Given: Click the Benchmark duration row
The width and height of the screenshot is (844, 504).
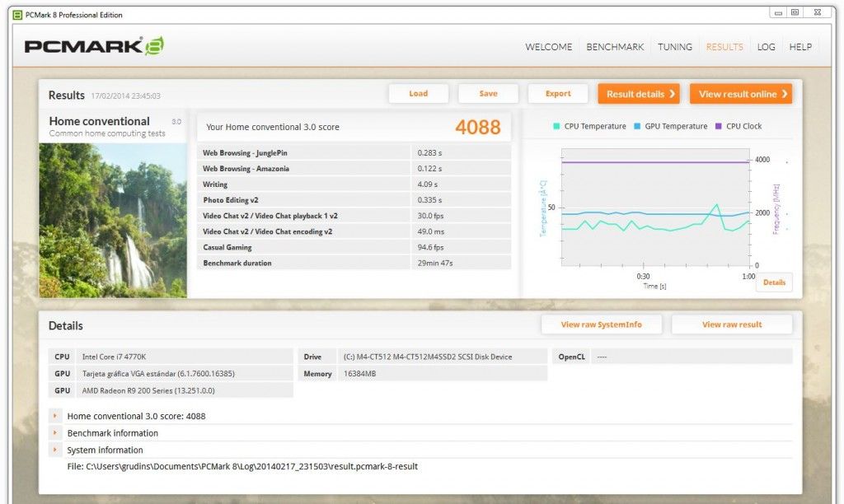Looking at the screenshot, I should pos(354,263).
